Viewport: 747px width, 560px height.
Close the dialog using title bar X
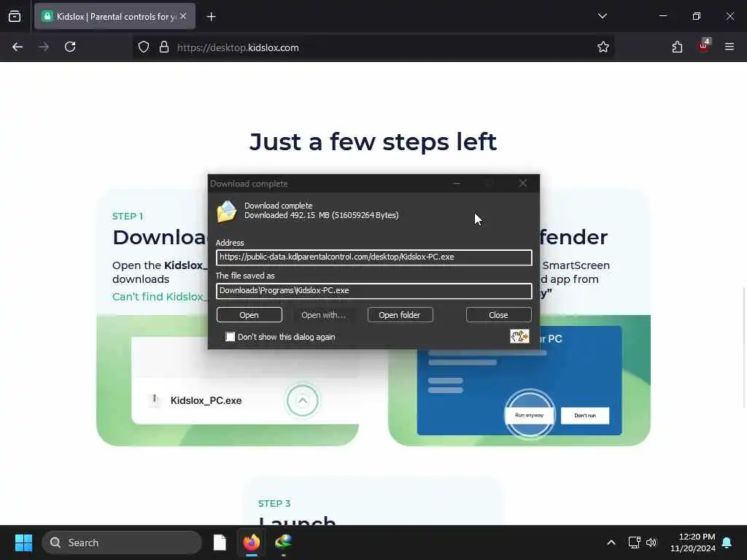523,183
